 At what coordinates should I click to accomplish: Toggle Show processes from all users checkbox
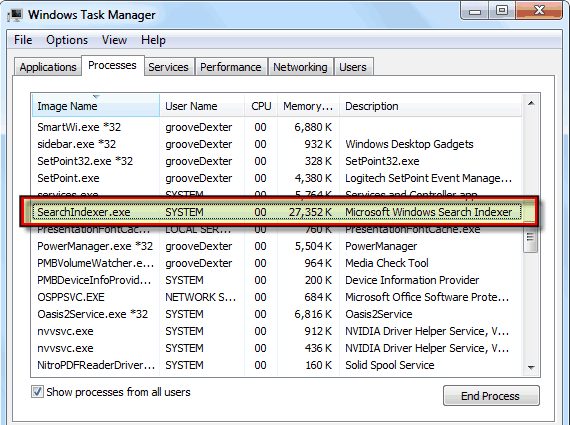[x=37, y=392]
